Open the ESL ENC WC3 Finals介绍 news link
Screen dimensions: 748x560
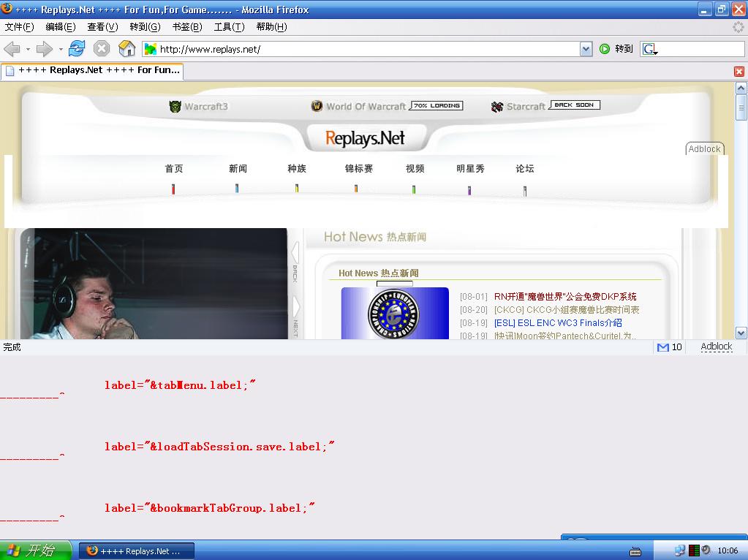pyautogui.click(x=558, y=323)
